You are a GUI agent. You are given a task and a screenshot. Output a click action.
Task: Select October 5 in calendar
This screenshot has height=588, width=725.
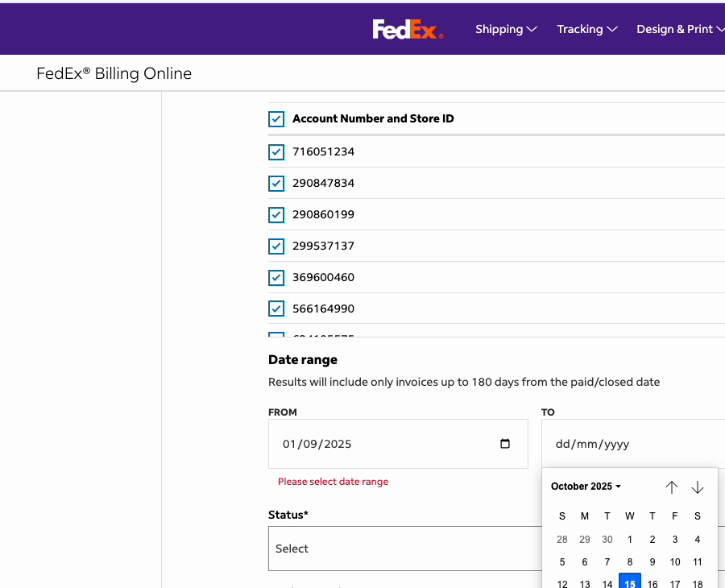coord(562,562)
